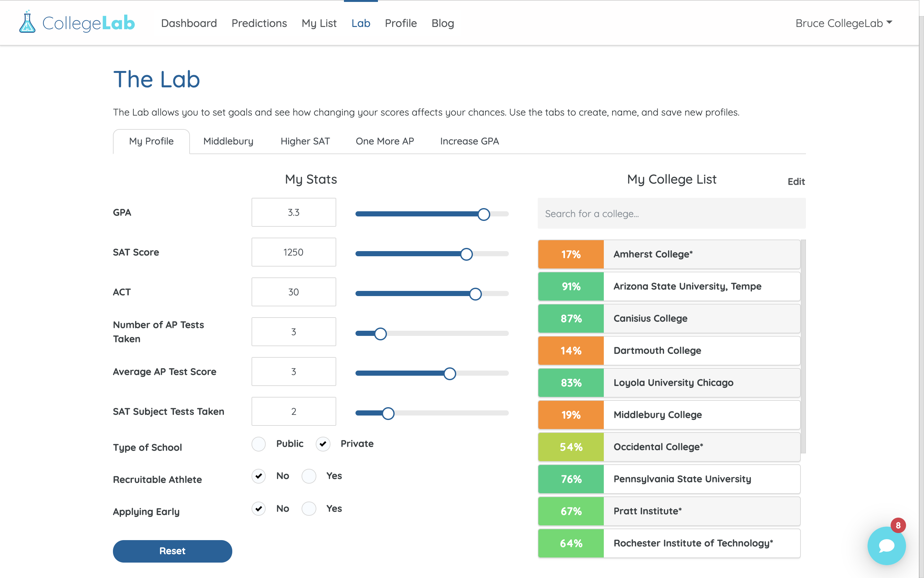Open Arizona State University, Tempe entry
Screen dimensions: 924x578
[x=669, y=286]
